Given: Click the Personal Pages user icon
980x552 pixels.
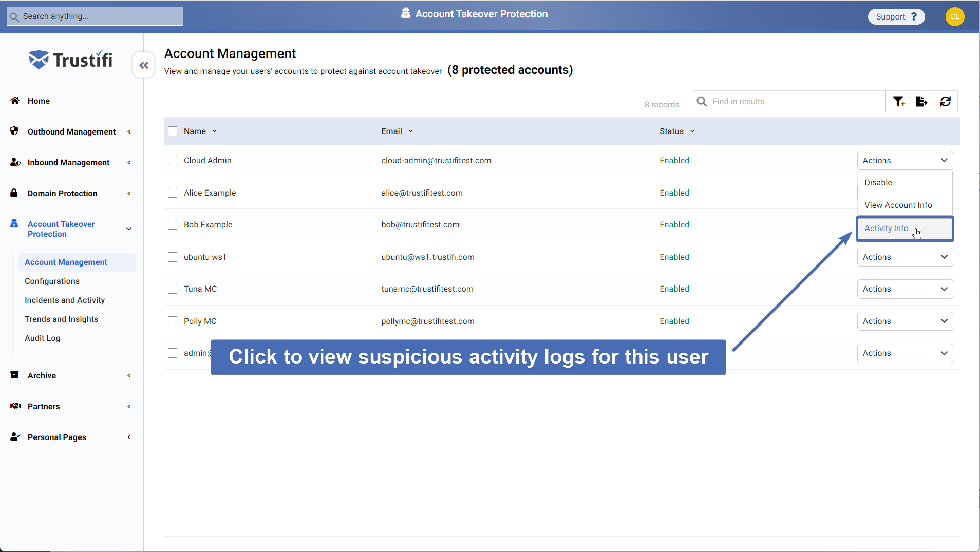Looking at the screenshot, I should point(15,436).
